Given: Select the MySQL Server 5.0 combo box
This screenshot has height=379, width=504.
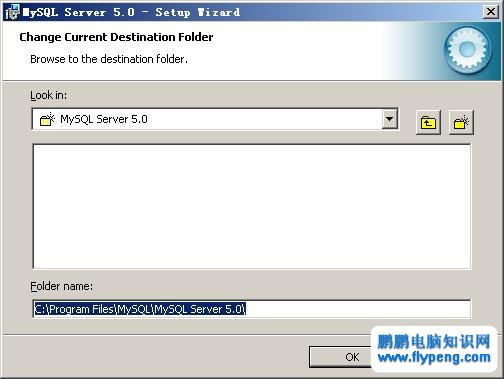Looking at the screenshot, I should tap(215, 119).
